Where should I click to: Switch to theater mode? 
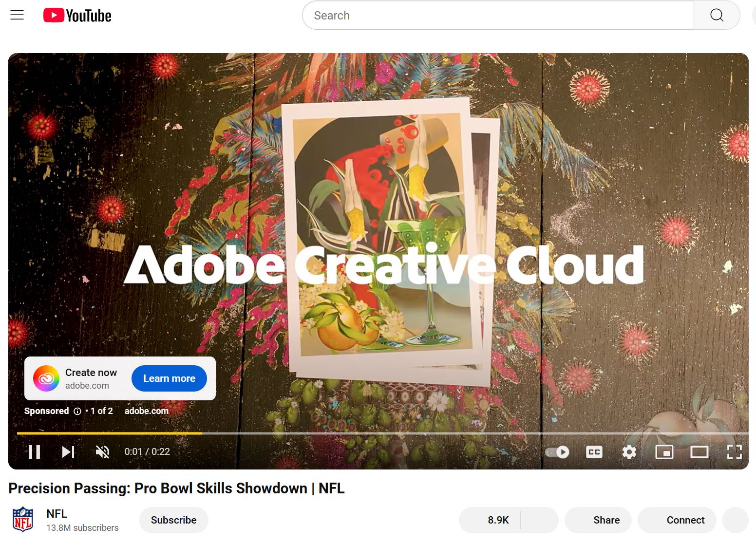coord(699,452)
